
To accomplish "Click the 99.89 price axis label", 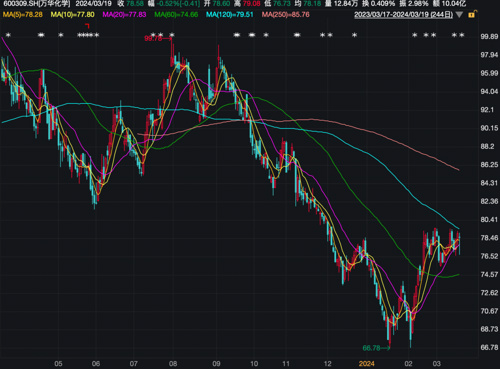I will tap(489, 37).
